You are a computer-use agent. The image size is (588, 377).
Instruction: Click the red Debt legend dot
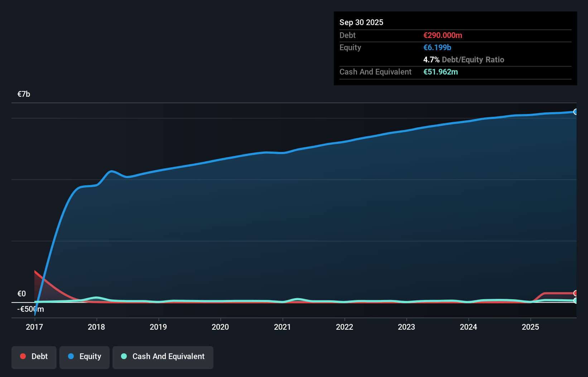click(23, 356)
